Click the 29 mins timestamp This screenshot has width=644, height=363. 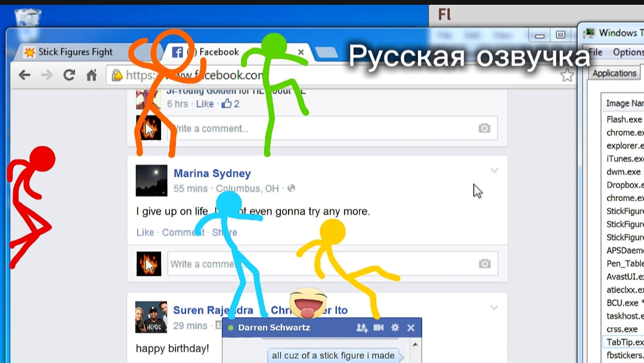[x=190, y=325]
